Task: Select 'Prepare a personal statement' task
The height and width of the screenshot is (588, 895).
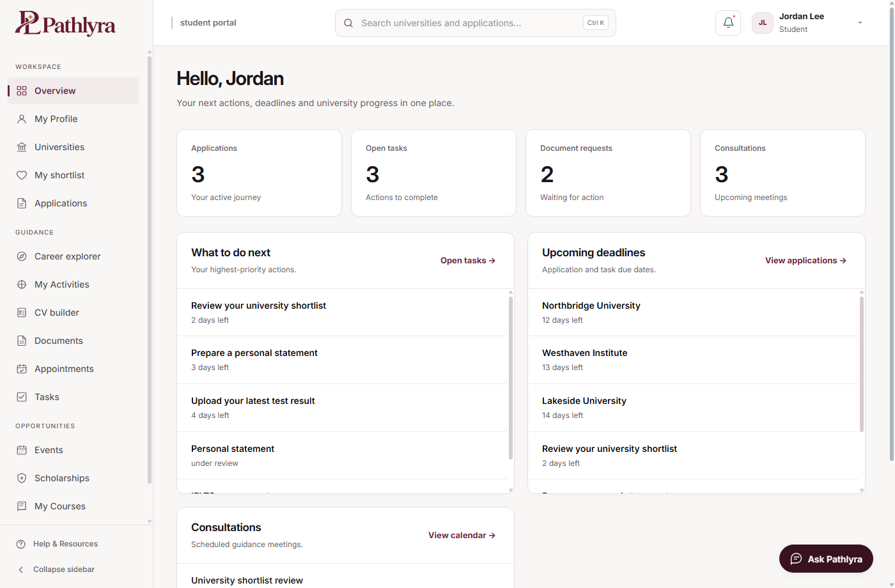Action: click(x=342, y=360)
